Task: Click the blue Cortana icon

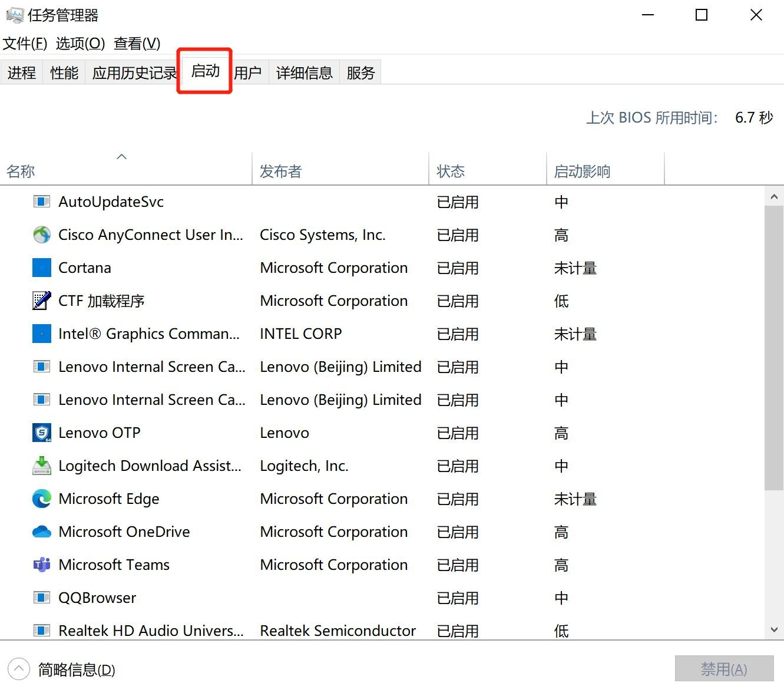Action: [x=41, y=268]
